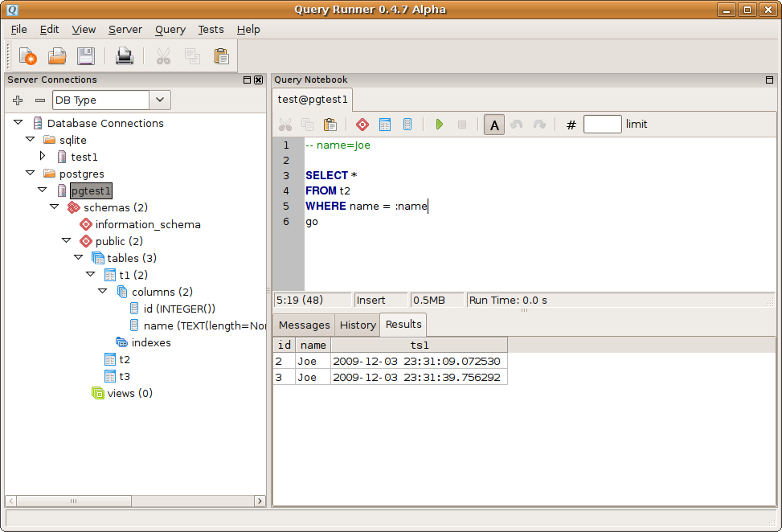Cut in the query notebook toolbar
This screenshot has width=782, height=532.
click(285, 124)
